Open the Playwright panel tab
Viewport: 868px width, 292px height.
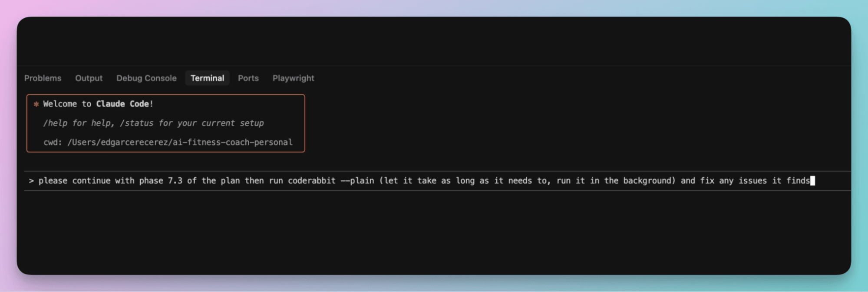tap(293, 78)
